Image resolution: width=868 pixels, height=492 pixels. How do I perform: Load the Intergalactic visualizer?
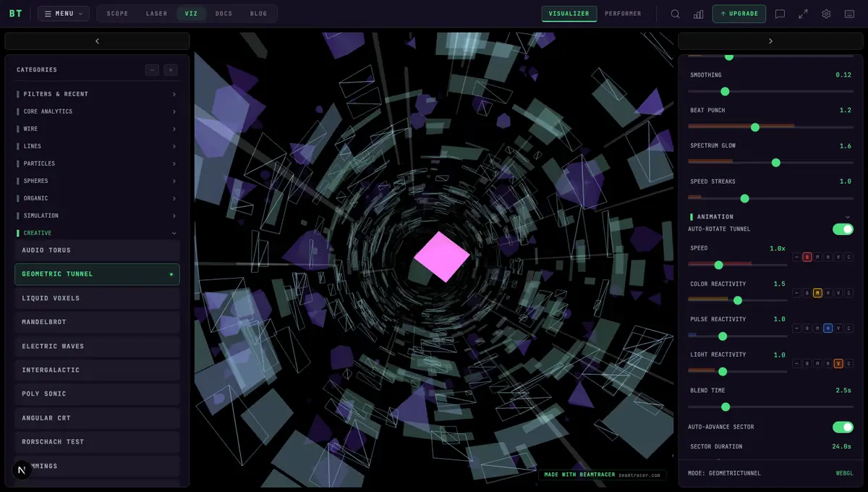pyautogui.click(x=97, y=370)
